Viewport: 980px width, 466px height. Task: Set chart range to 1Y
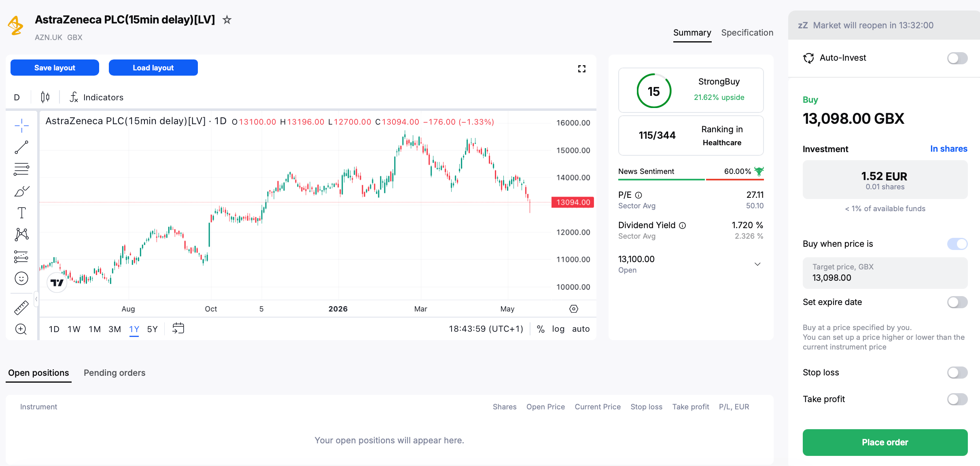coord(134,329)
